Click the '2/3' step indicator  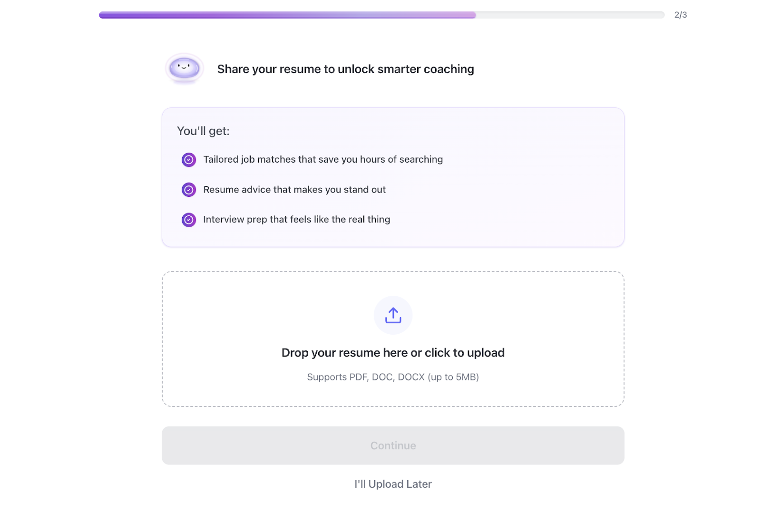coord(680,15)
